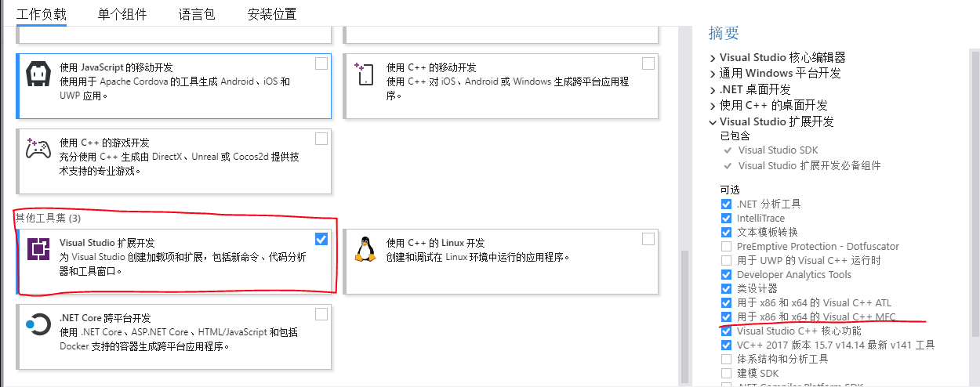The width and height of the screenshot is (980, 387).
Task: Uncheck Visual Studio C++ 核心功能 option
Action: pos(726,331)
